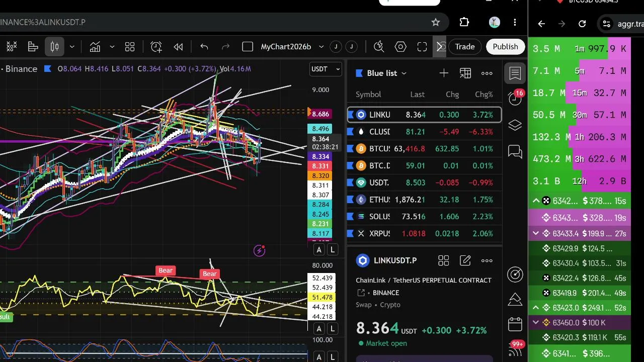
Task: Collapse the 63423.0 trade group chevron
Action: click(x=536, y=308)
